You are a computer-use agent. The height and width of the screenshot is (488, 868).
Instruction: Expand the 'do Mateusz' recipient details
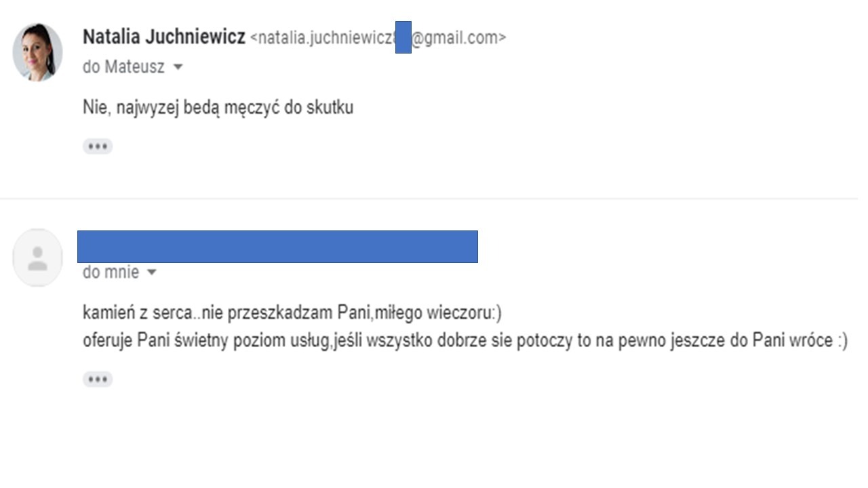(x=177, y=67)
